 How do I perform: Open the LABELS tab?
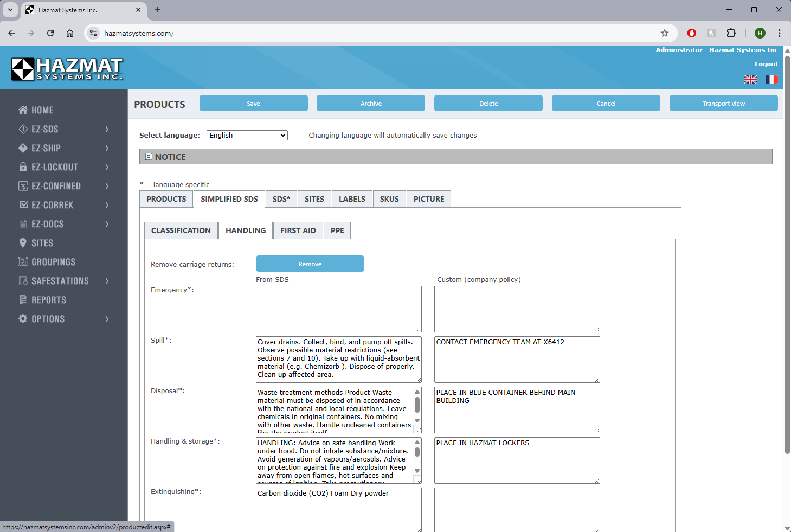pos(352,199)
